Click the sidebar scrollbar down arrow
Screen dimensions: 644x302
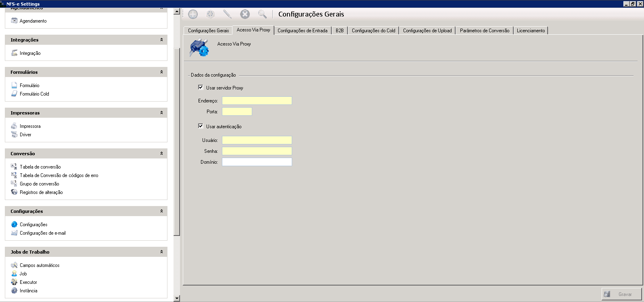[x=177, y=298]
